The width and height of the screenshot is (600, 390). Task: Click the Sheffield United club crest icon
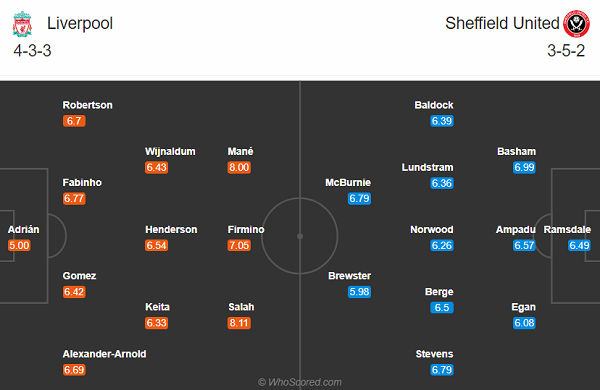tap(576, 24)
